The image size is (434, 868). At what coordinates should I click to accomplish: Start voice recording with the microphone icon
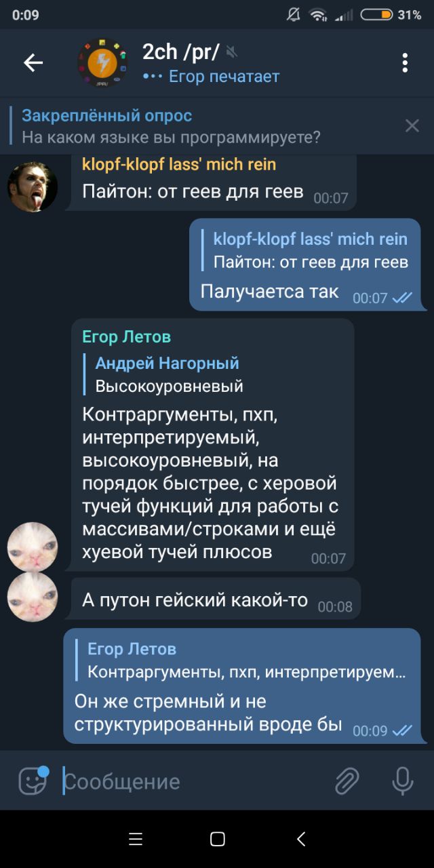pos(402,781)
